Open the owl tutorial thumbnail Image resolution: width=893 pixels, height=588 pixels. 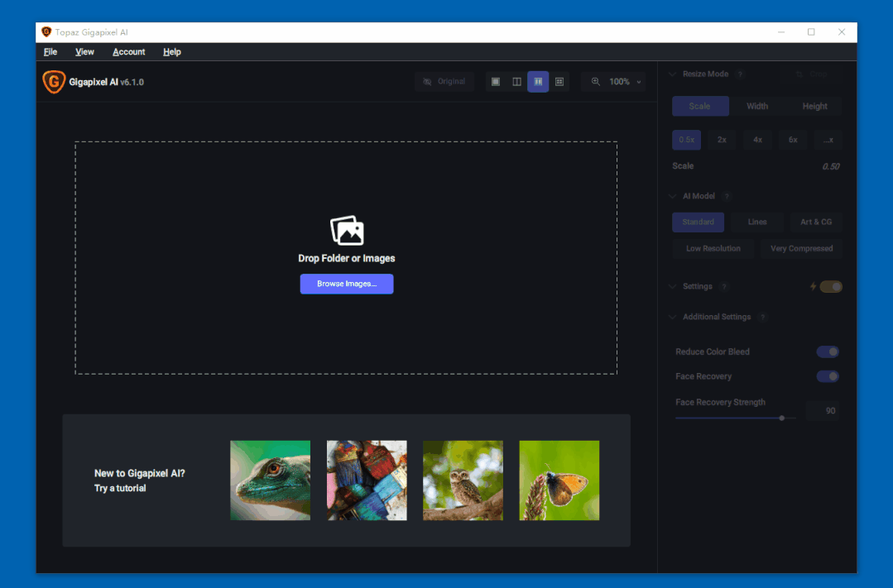click(463, 480)
